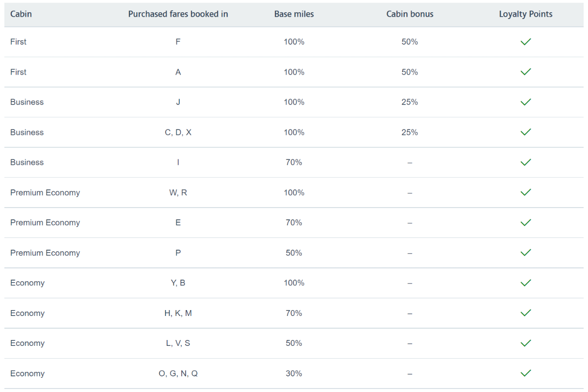Click the Cabin column header
Image resolution: width=588 pixels, height=392 pixels.
21,14
